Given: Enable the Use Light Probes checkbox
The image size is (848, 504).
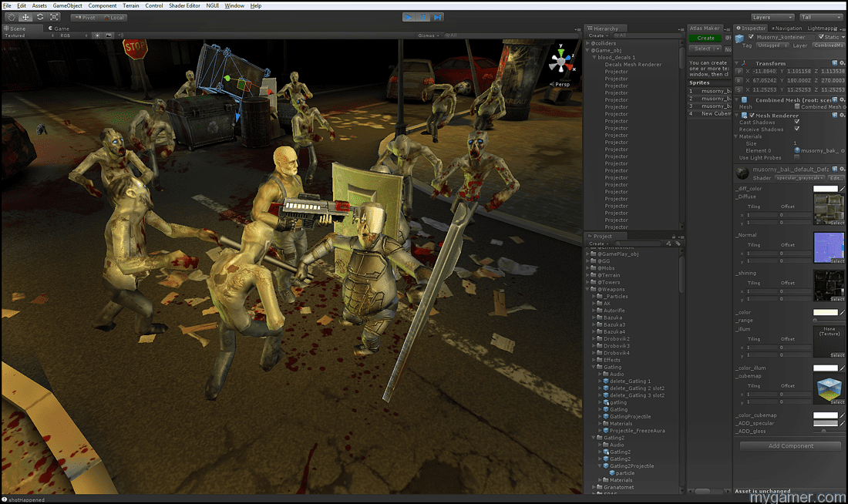Looking at the screenshot, I should point(797,157).
